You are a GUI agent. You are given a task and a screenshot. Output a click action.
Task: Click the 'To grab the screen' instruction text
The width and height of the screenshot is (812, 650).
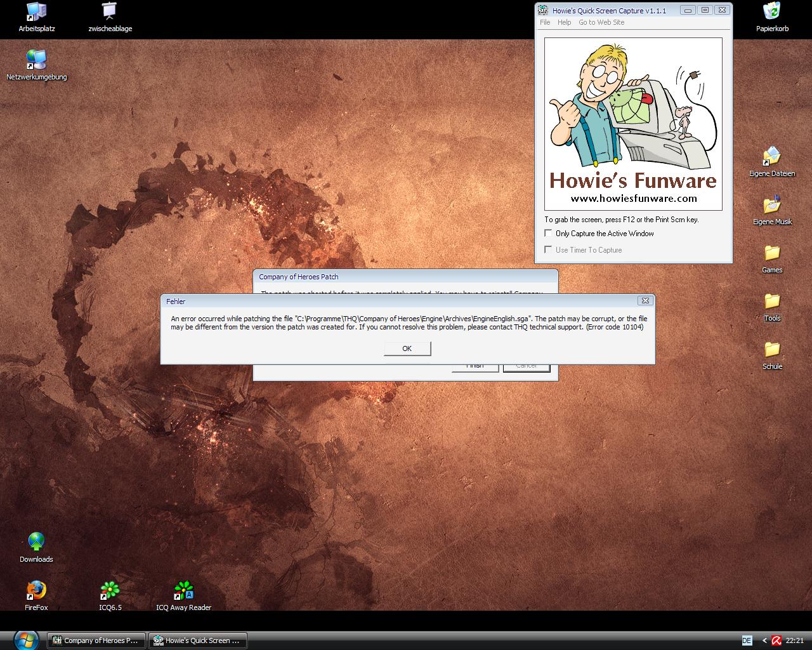coord(622,220)
